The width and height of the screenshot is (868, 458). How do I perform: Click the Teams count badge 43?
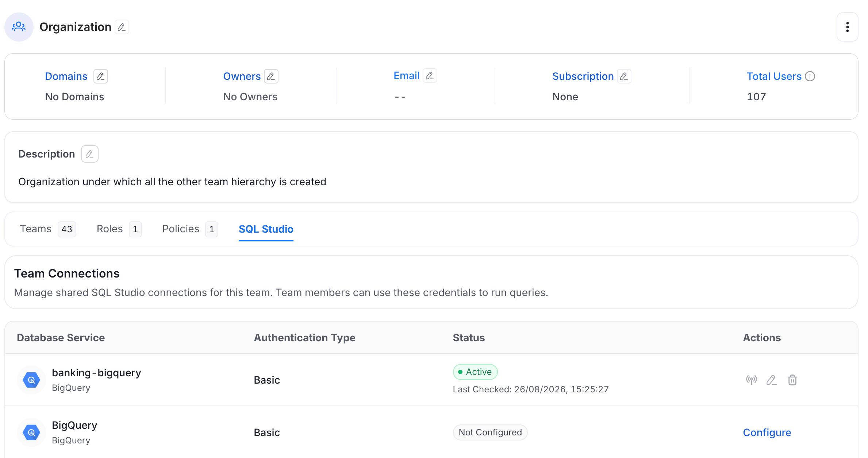pyautogui.click(x=67, y=229)
